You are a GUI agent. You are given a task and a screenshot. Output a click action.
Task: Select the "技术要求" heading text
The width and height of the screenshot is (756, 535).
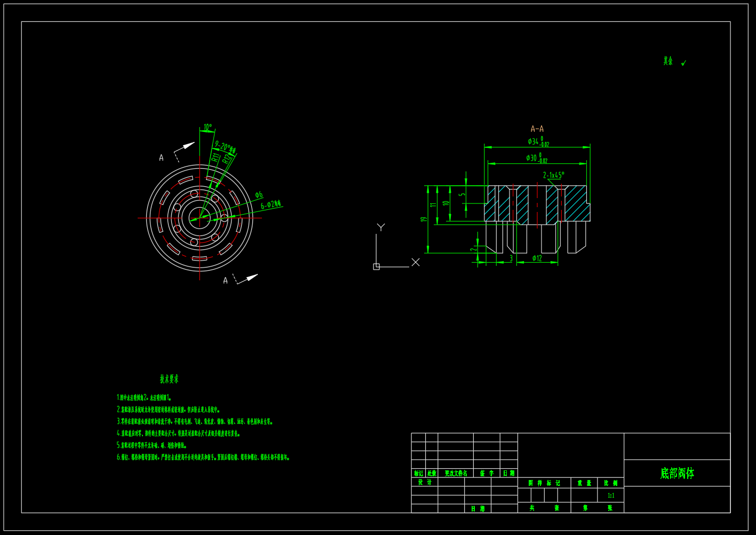tap(169, 379)
